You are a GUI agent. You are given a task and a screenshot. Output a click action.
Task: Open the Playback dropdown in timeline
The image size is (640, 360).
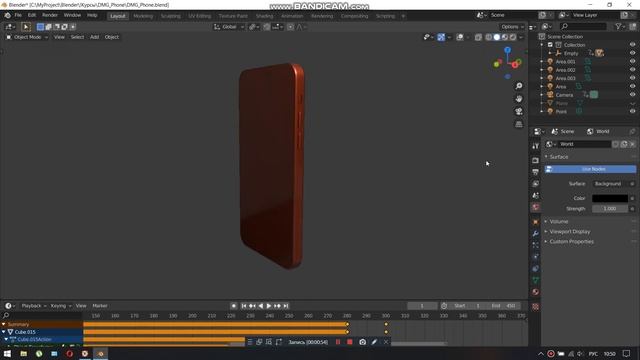(33, 306)
